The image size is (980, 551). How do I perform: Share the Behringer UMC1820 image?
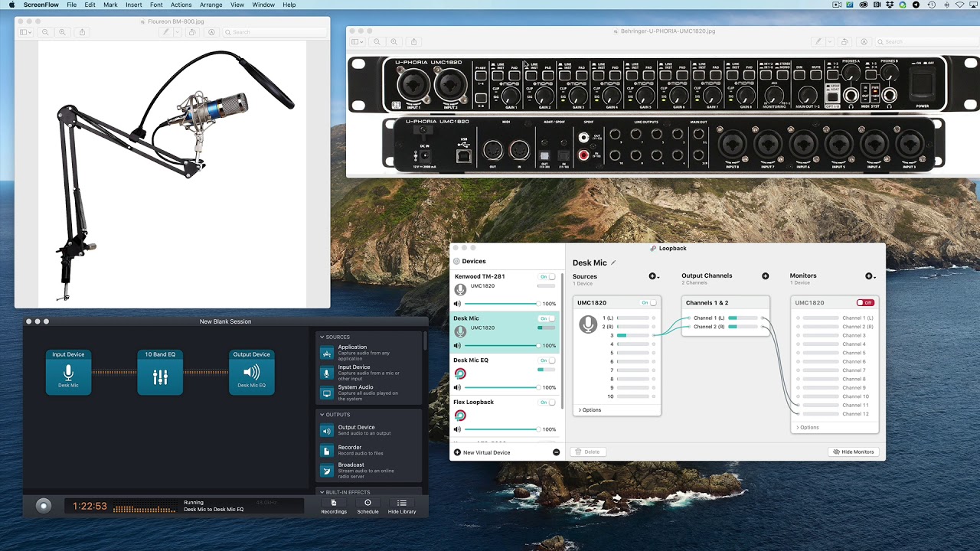(x=414, y=41)
